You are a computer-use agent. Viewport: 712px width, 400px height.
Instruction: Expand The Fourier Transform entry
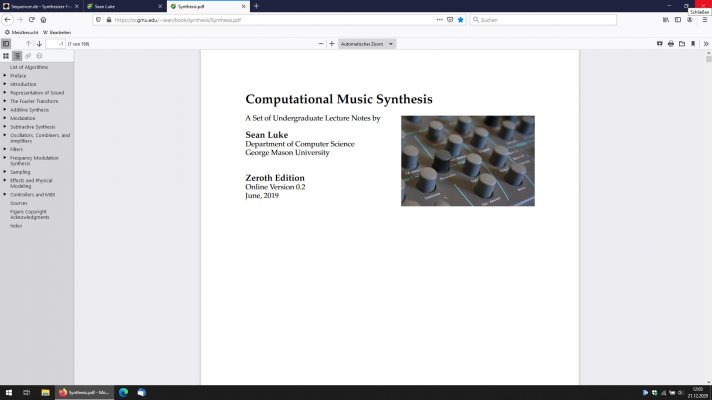point(5,101)
